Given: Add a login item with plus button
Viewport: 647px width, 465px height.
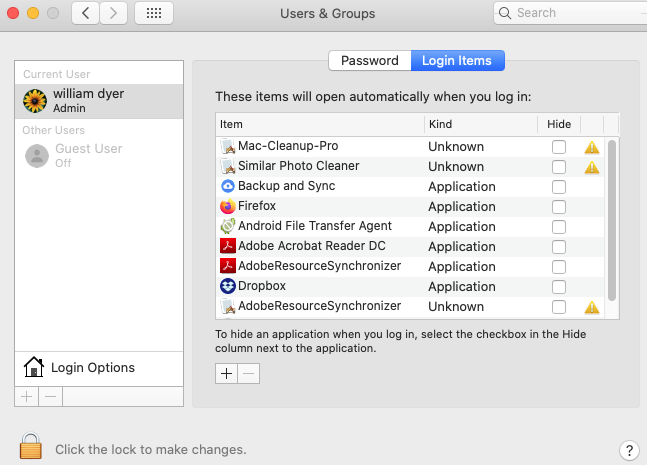Looking at the screenshot, I should pyautogui.click(x=226, y=373).
